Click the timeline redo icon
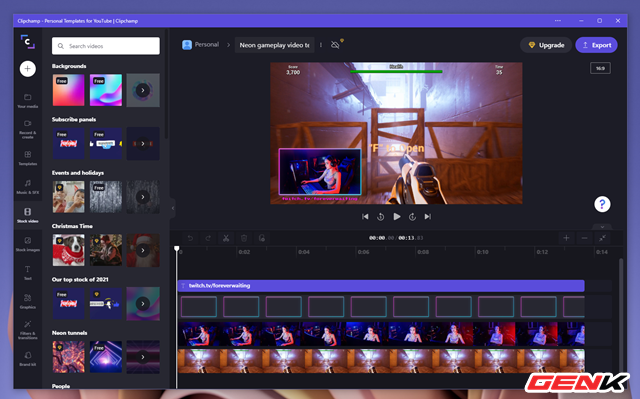 (208, 238)
